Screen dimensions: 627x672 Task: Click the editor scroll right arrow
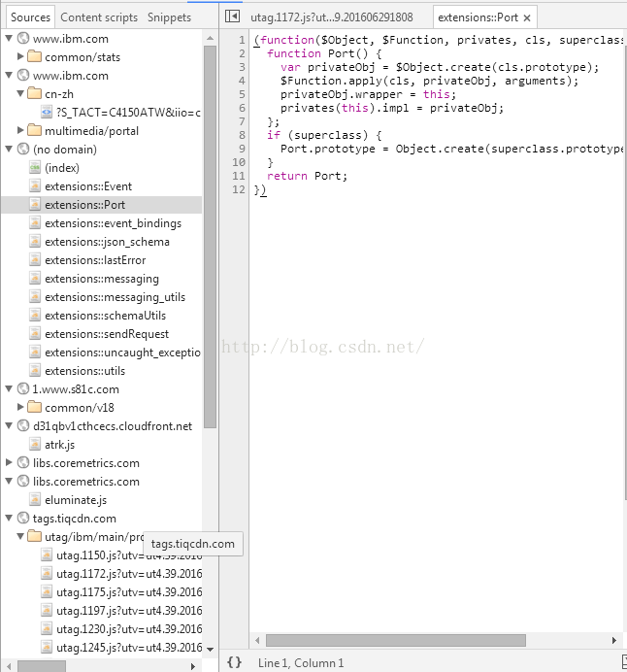tap(614, 640)
